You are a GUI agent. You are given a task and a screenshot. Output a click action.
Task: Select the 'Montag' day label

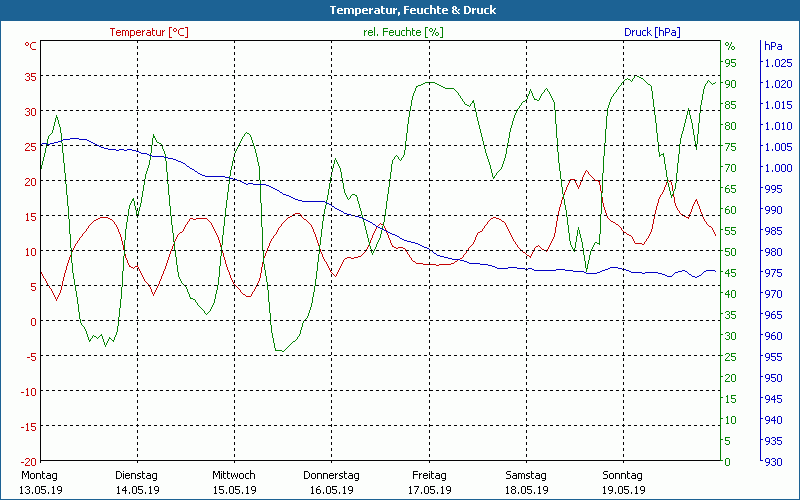coord(39,475)
